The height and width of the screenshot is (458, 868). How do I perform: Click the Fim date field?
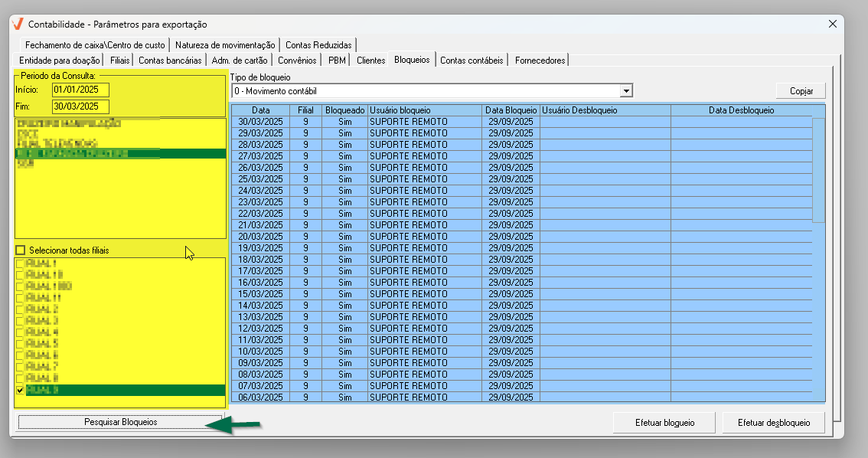[80, 106]
